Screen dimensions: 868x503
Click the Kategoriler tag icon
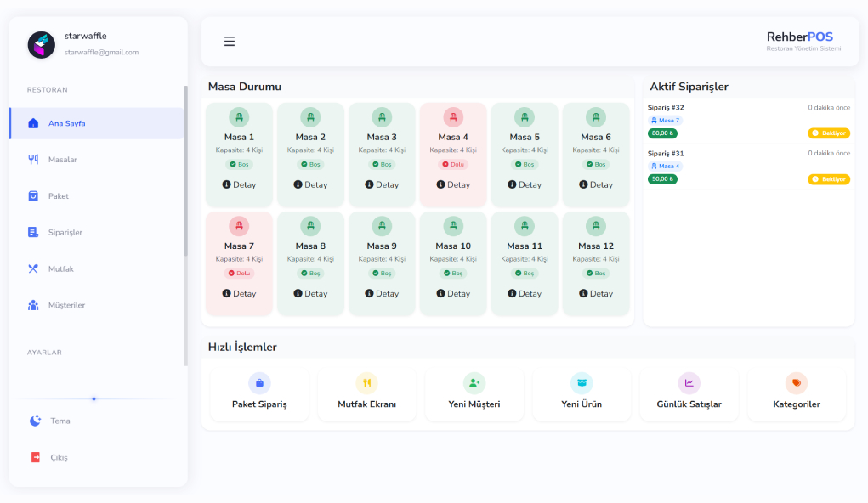[797, 382]
